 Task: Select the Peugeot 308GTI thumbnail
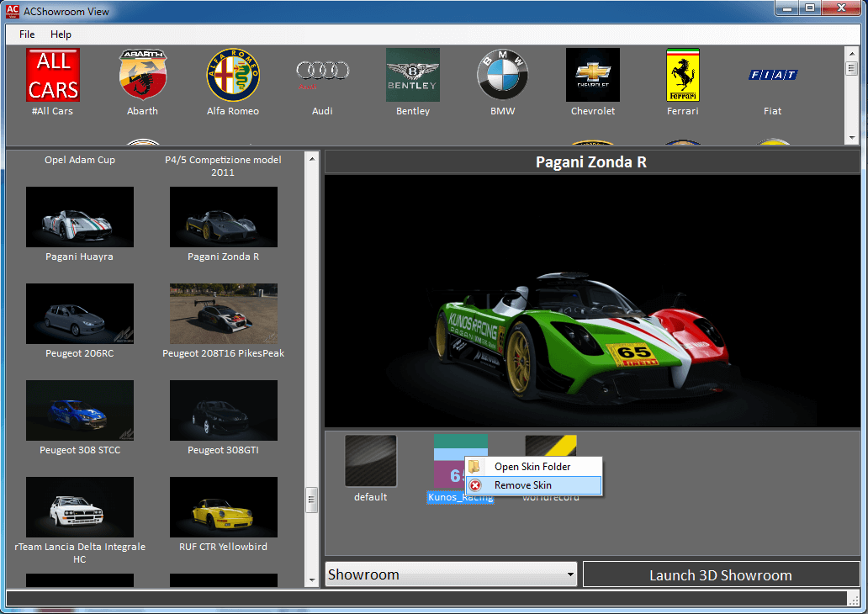click(x=224, y=410)
